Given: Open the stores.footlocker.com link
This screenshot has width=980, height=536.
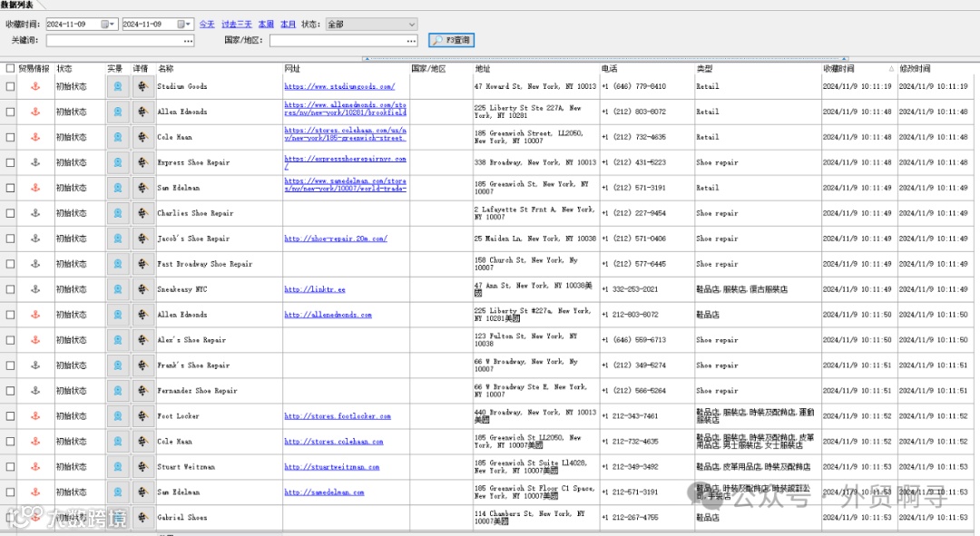Looking at the screenshot, I should tap(338, 416).
